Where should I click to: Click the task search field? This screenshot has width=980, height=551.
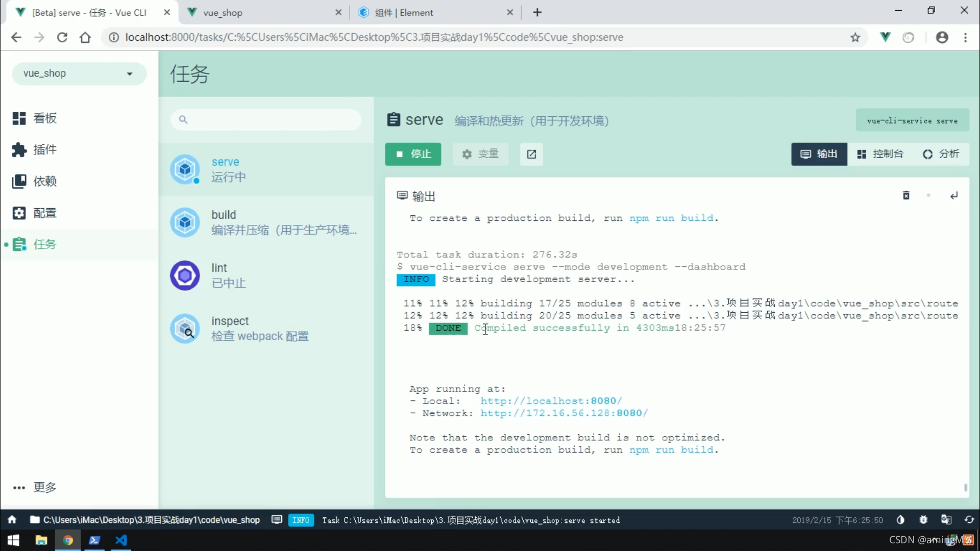(266, 119)
